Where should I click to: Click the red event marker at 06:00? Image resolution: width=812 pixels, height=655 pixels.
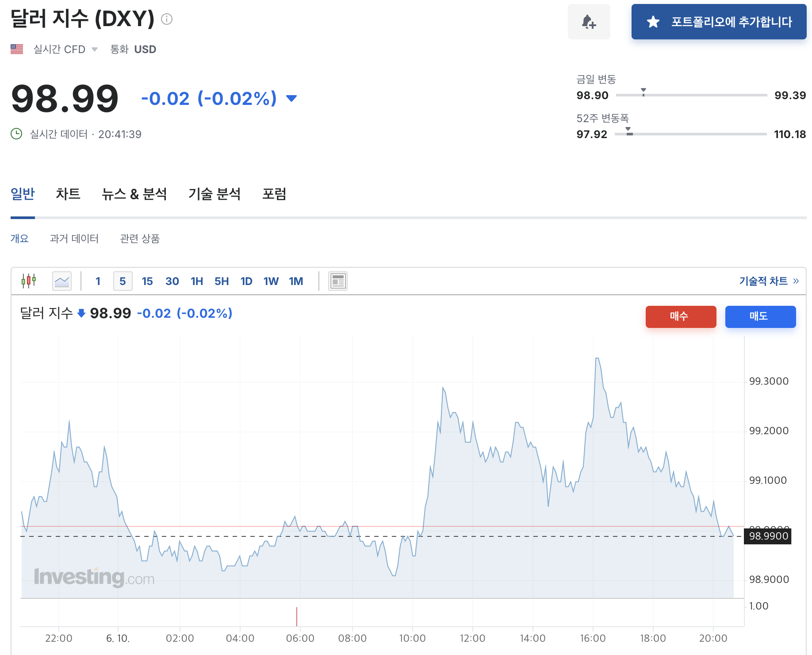297,616
